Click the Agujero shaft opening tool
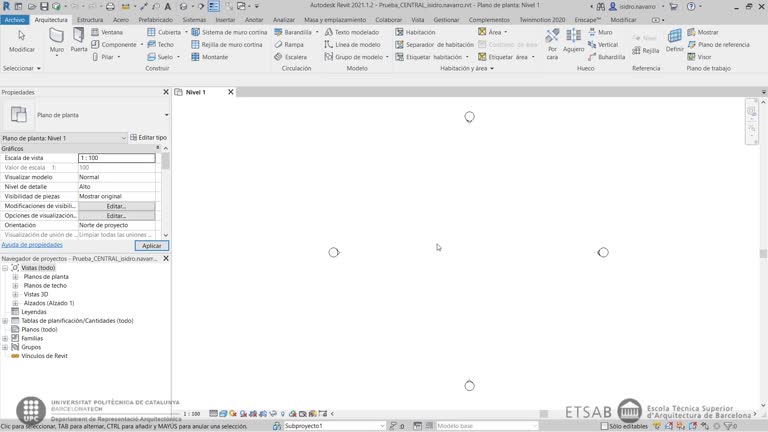 point(574,40)
